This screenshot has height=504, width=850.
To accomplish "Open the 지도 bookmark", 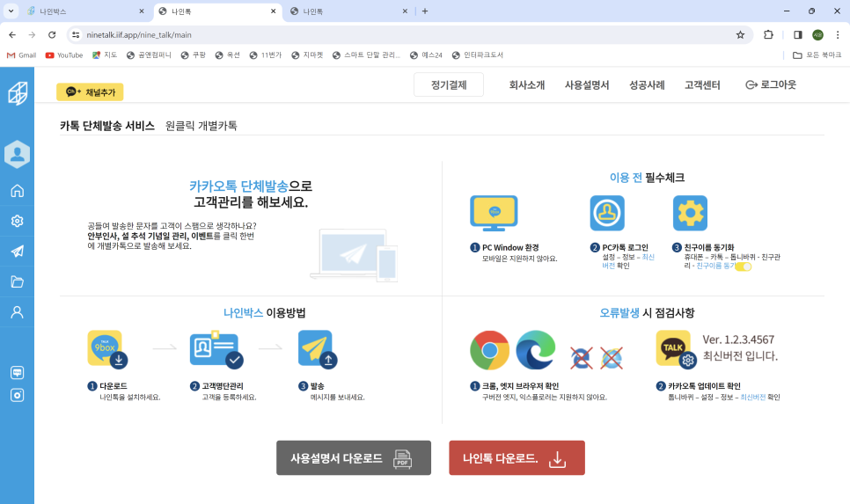I will 105,55.
